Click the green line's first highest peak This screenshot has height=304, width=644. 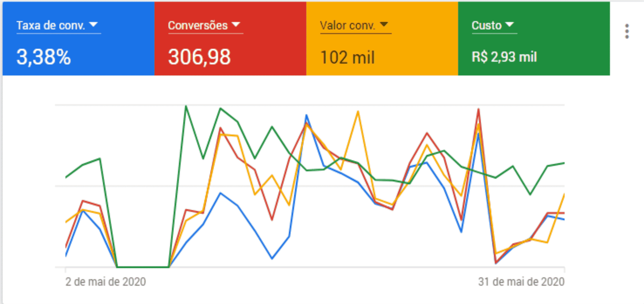[x=186, y=107]
